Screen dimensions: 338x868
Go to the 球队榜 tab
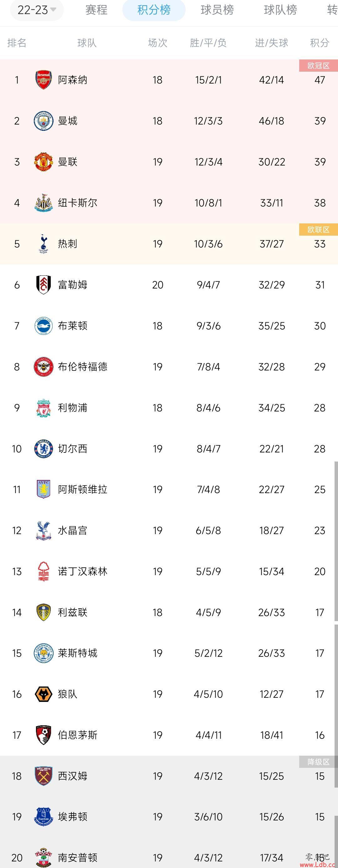280,10
